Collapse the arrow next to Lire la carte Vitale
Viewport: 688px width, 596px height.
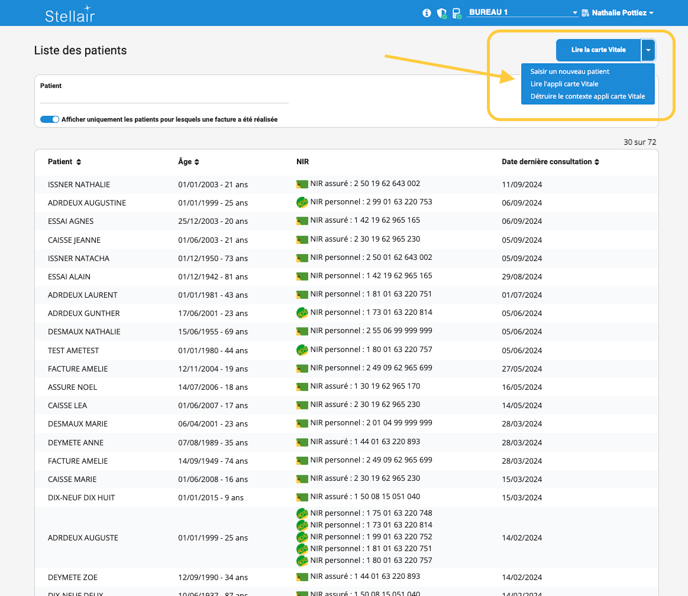(x=649, y=50)
